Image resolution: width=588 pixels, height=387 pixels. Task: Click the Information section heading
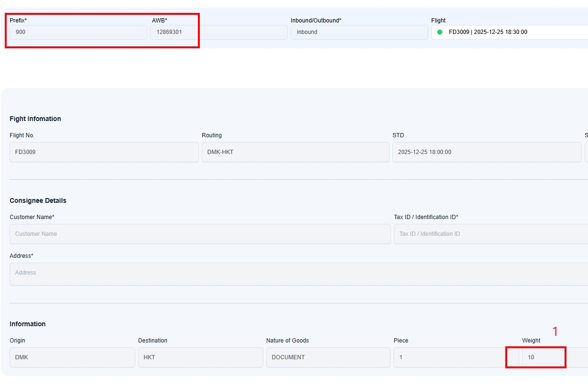click(x=28, y=324)
